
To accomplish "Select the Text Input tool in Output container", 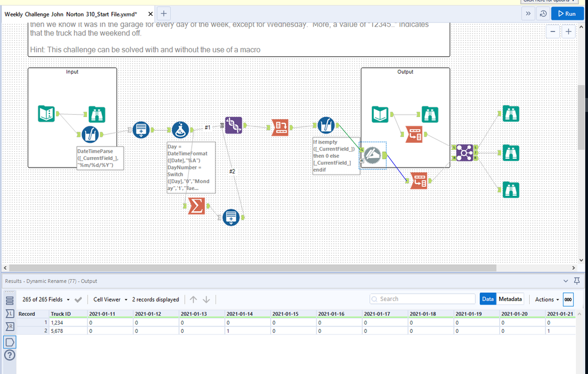I will [x=380, y=114].
